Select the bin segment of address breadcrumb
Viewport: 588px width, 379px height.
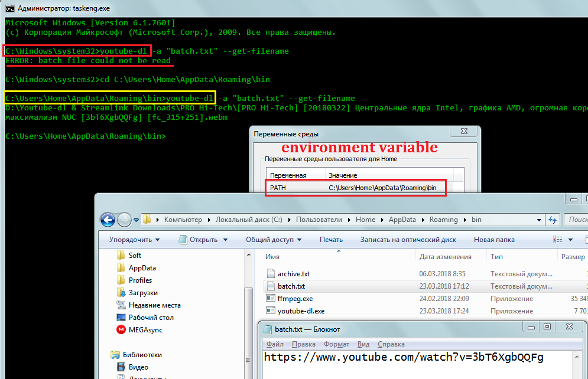tap(476, 220)
